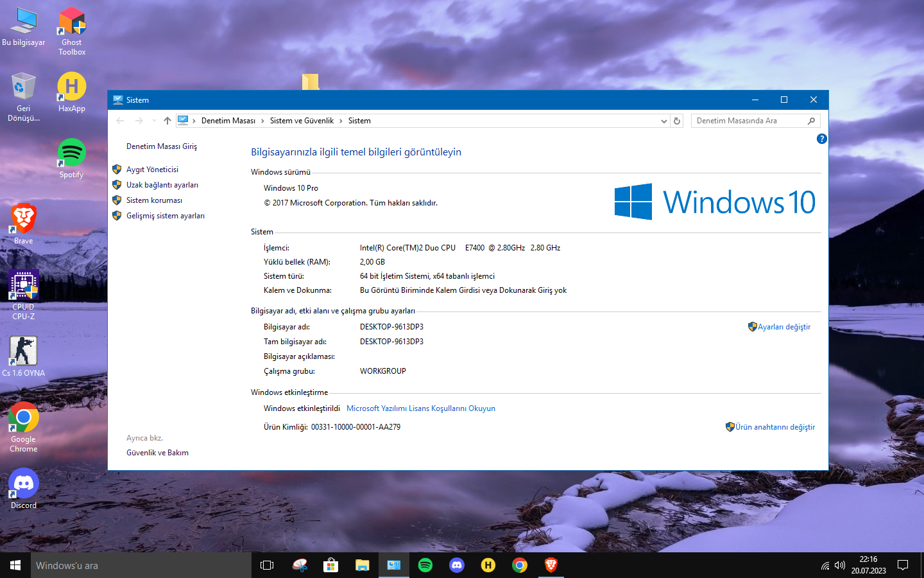Select the CPUID CPU-Z desktop icon
The width and height of the screenshot is (924, 578).
click(24, 295)
